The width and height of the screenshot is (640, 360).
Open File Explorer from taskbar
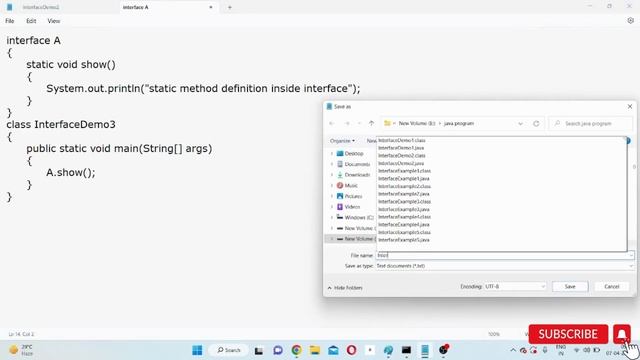[x=315, y=350]
